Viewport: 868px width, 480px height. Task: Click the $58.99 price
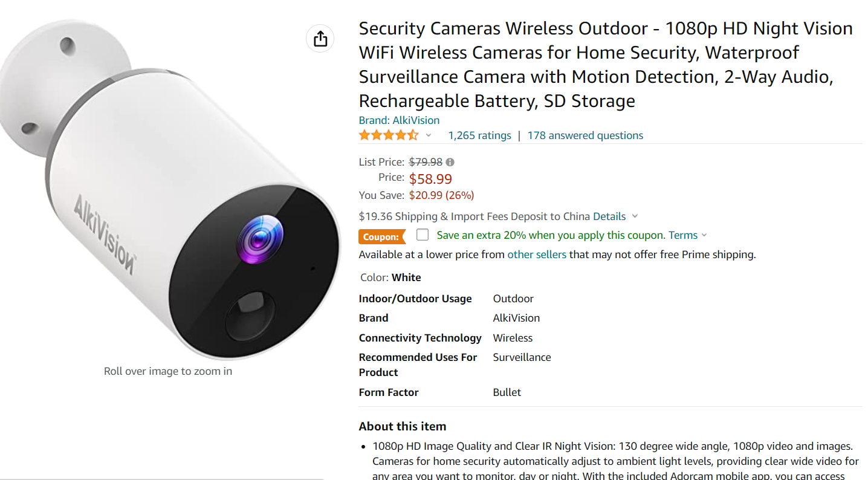coord(430,179)
